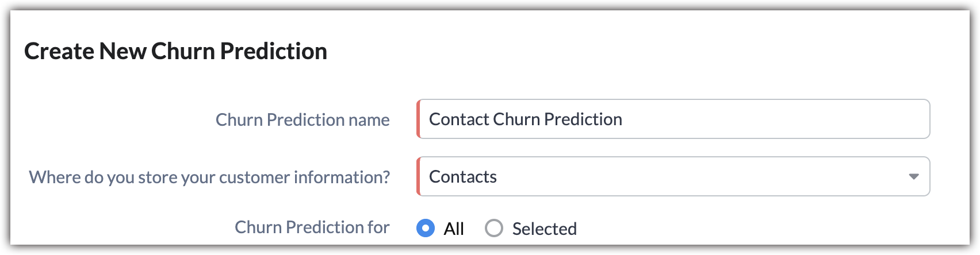
Task: Focus the text 'Contact Churn Prediction' in the name box
Action: [x=525, y=119]
